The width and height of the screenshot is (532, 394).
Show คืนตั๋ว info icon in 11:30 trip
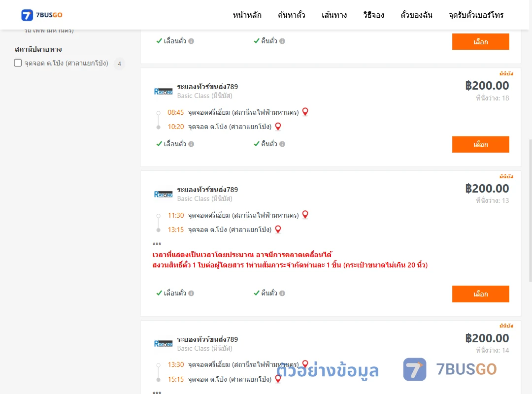pyautogui.click(x=282, y=293)
